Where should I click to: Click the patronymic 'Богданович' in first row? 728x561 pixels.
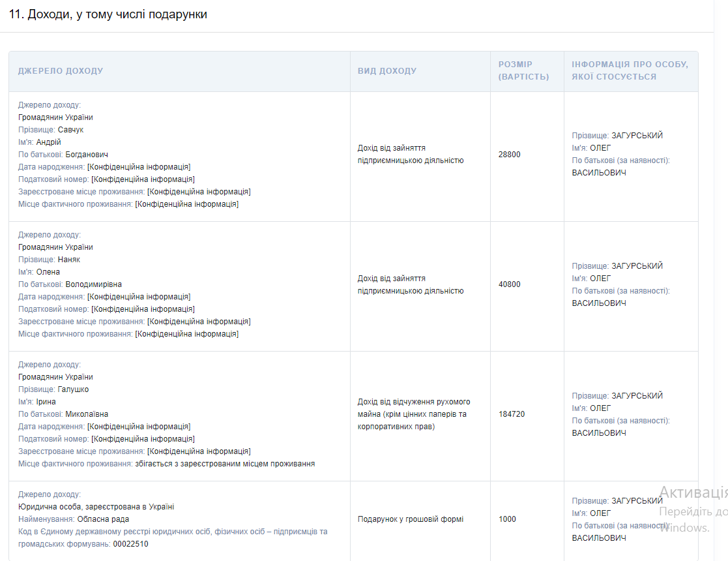pos(87,155)
